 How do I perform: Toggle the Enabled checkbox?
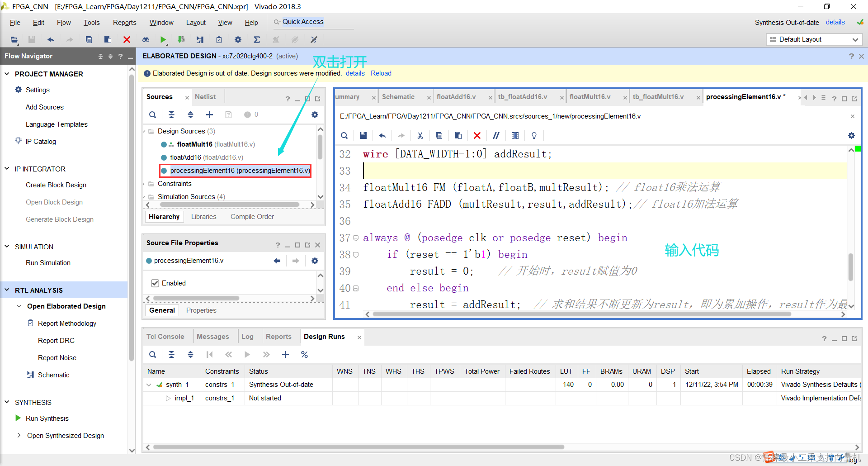[x=155, y=283]
